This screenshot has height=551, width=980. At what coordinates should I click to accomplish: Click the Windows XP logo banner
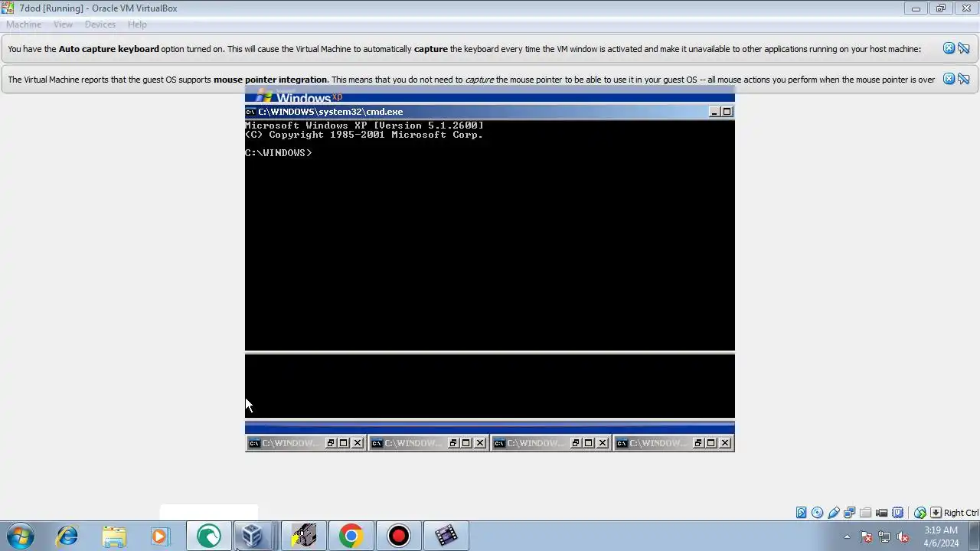(300, 97)
